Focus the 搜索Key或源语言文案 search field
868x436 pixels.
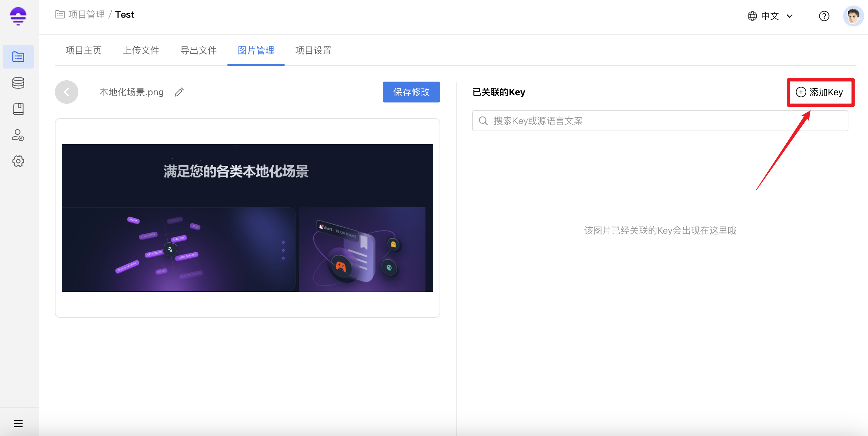pyautogui.click(x=660, y=120)
